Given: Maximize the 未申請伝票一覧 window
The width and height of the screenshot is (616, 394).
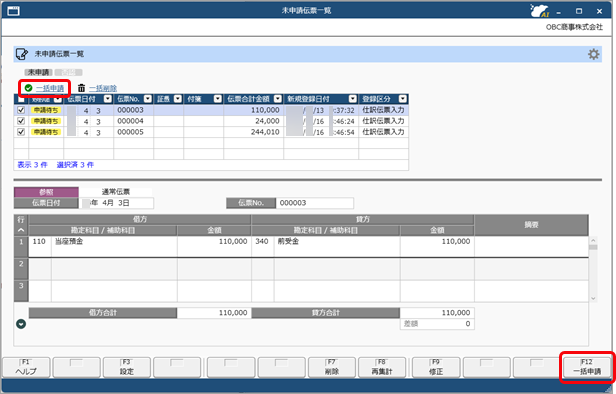Looking at the screenshot, I should pyautogui.click(x=579, y=11).
